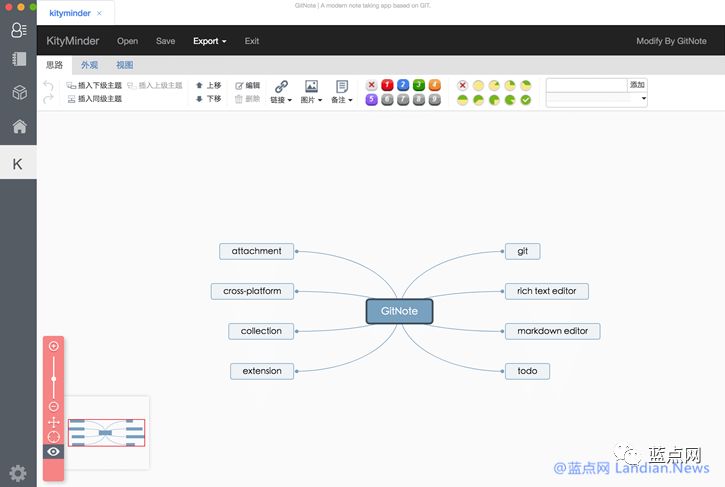Click Exit in the top menu
This screenshot has height=487, width=725.
pyautogui.click(x=252, y=41)
